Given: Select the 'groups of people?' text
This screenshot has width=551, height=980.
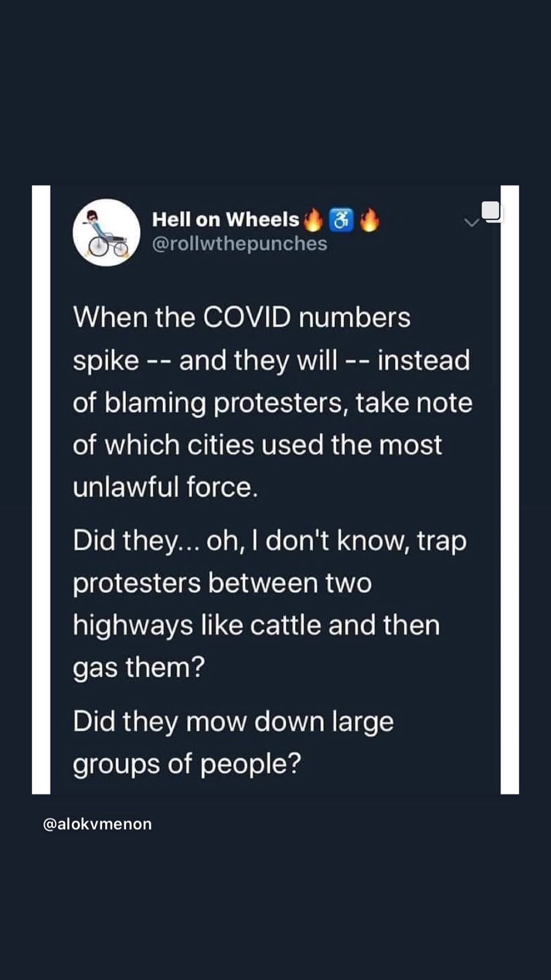Looking at the screenshot, I should pyautogui.click(x=187, y=764).
